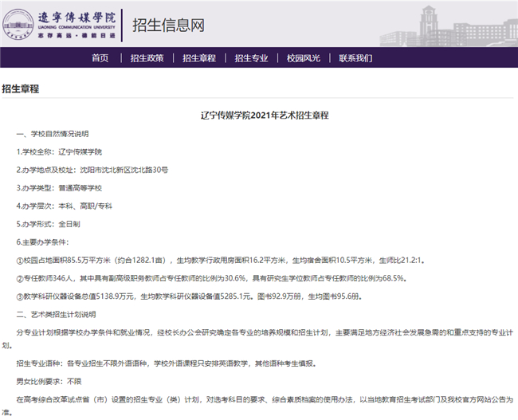Click the paragraph starting 在高考综合改革试点省
The width and height of the screenshot is (518, 420).
(x=257, y=406)
